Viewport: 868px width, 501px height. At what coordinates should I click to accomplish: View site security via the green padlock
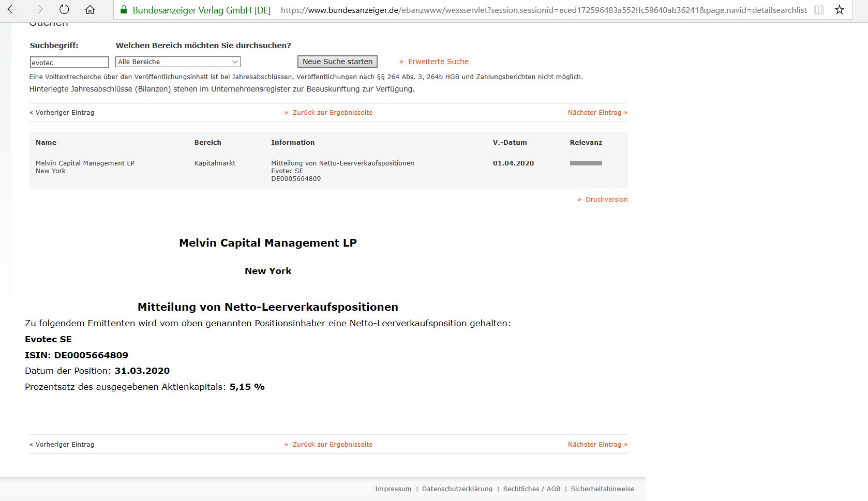coord(123,10)
